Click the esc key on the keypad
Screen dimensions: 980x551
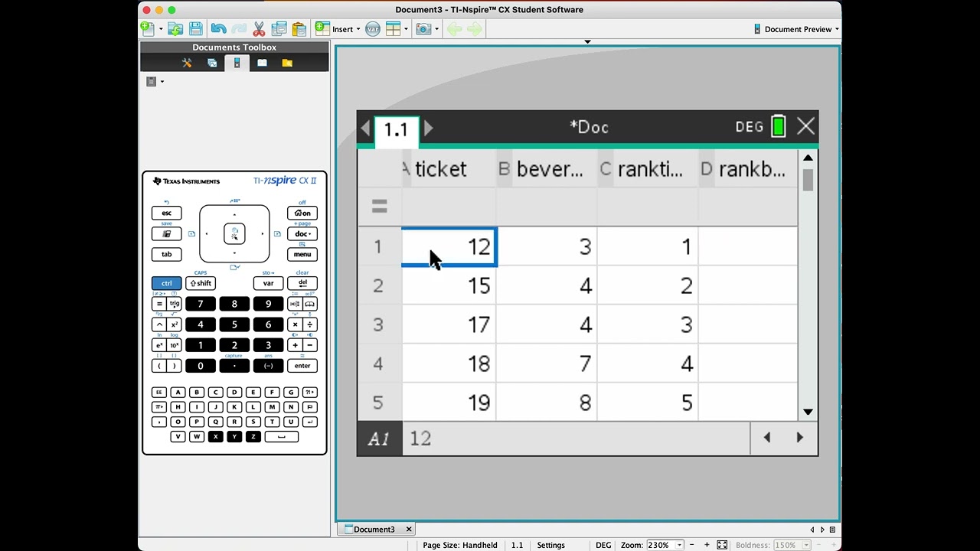(x=166, y=213)
